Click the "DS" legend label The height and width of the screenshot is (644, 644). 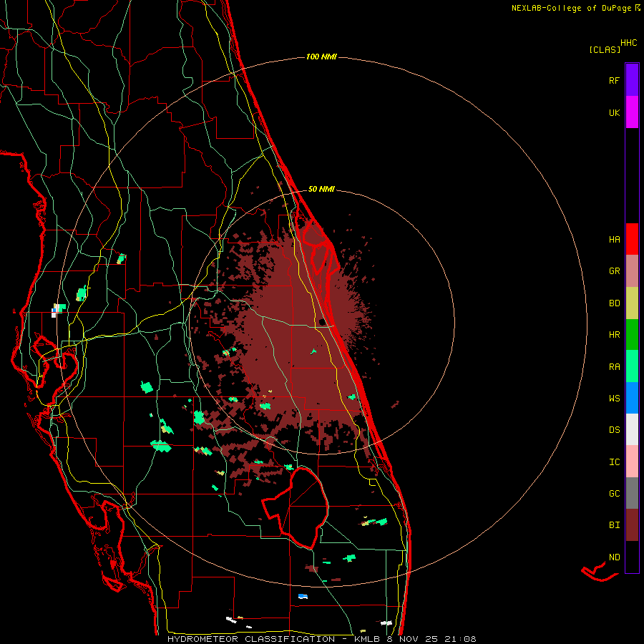(614, 430)
